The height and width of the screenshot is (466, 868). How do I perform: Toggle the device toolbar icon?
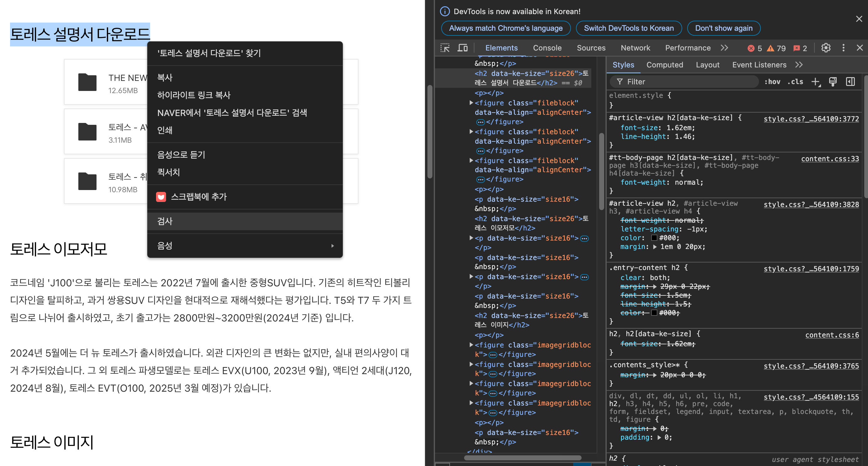[463, 48]
